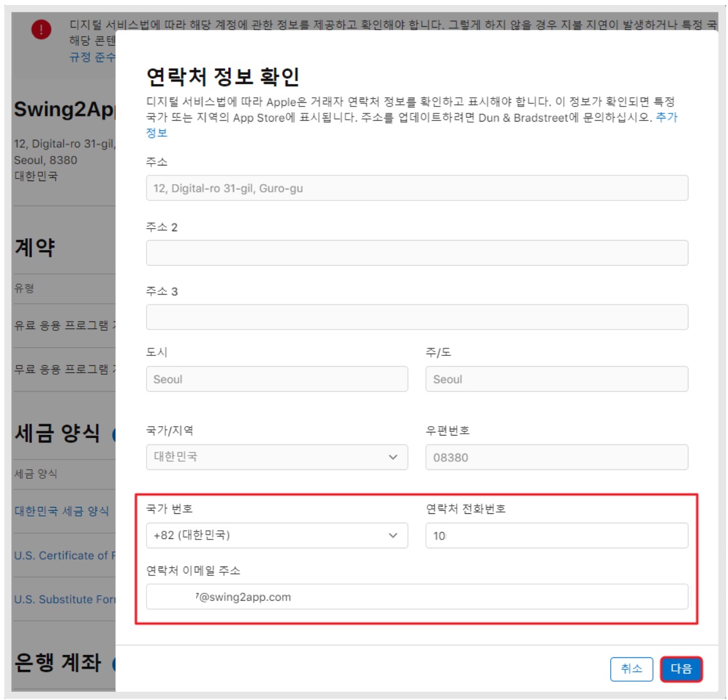Click the 주/도 field showing Seoul
This screenshot has width=728, height=700.
[557, 379]
